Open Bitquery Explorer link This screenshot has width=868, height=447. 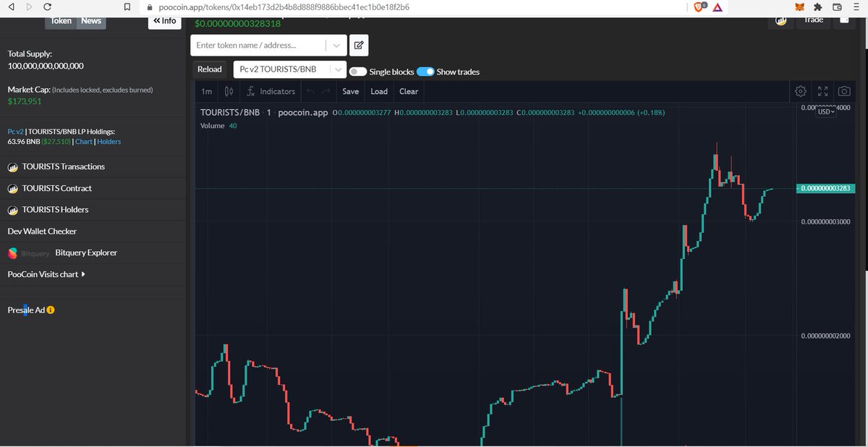click(86, 253)
